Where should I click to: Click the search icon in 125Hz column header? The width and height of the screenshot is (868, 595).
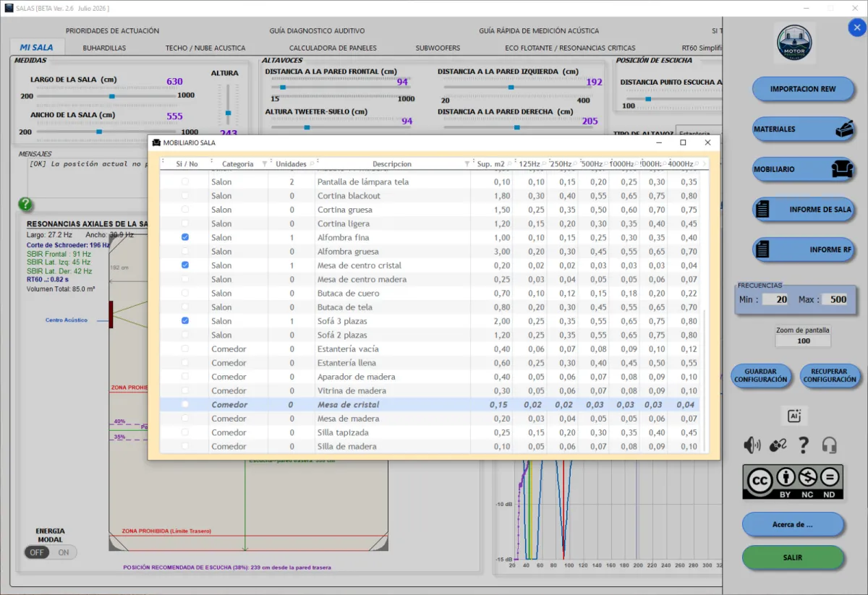545,163
